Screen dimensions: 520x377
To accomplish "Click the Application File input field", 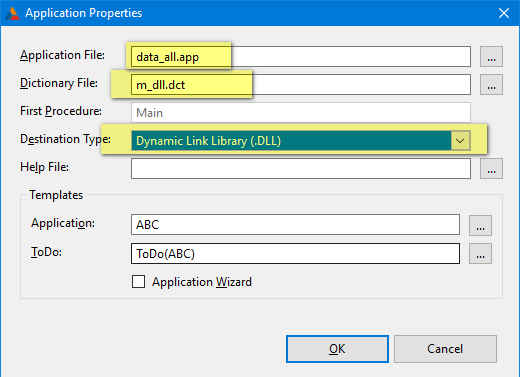I will point(301,57).
